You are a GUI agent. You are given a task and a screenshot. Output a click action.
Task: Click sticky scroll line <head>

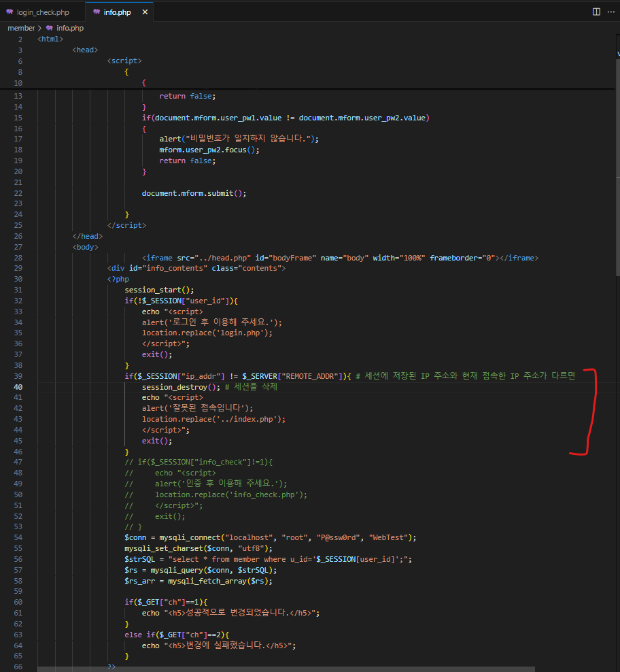85,50
